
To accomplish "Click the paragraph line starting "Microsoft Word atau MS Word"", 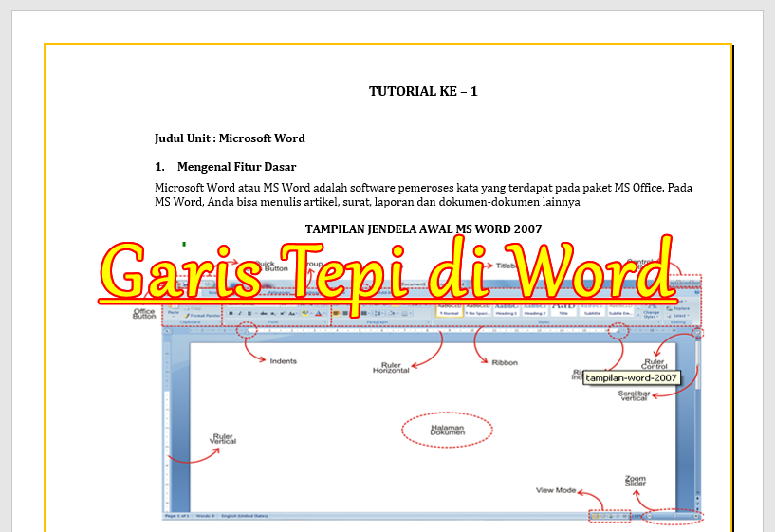I will [x=423, y=188].
